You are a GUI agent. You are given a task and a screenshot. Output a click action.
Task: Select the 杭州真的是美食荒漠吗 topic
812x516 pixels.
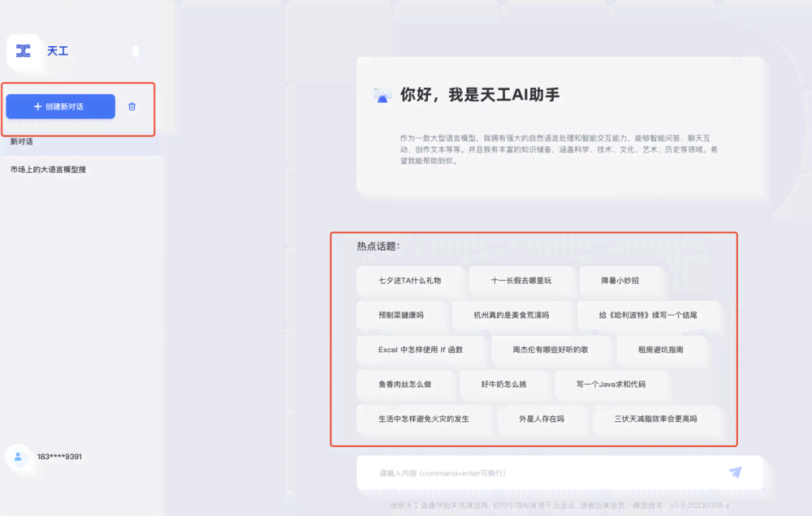[x=511, y=315]
